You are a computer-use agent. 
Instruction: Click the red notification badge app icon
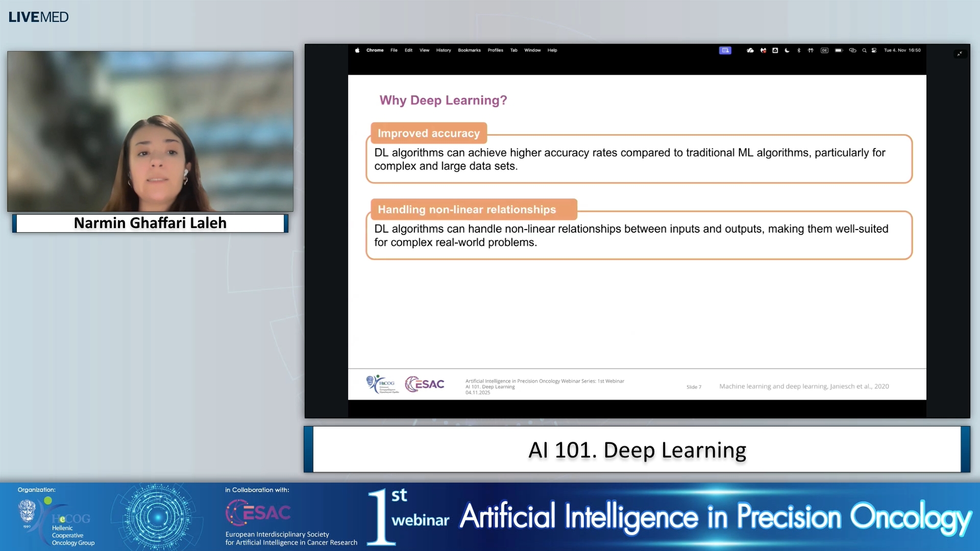[x=763, y=51]
